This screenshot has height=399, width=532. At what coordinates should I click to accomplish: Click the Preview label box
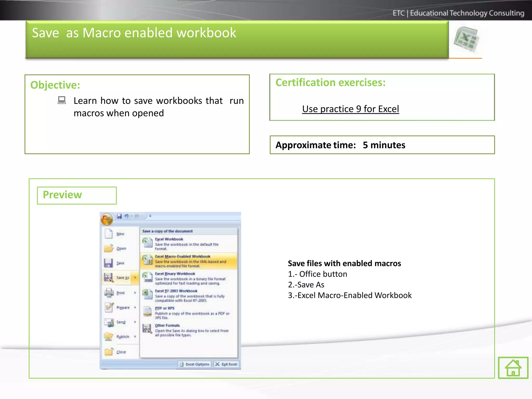pyautogui.click(x=77, y=195)
